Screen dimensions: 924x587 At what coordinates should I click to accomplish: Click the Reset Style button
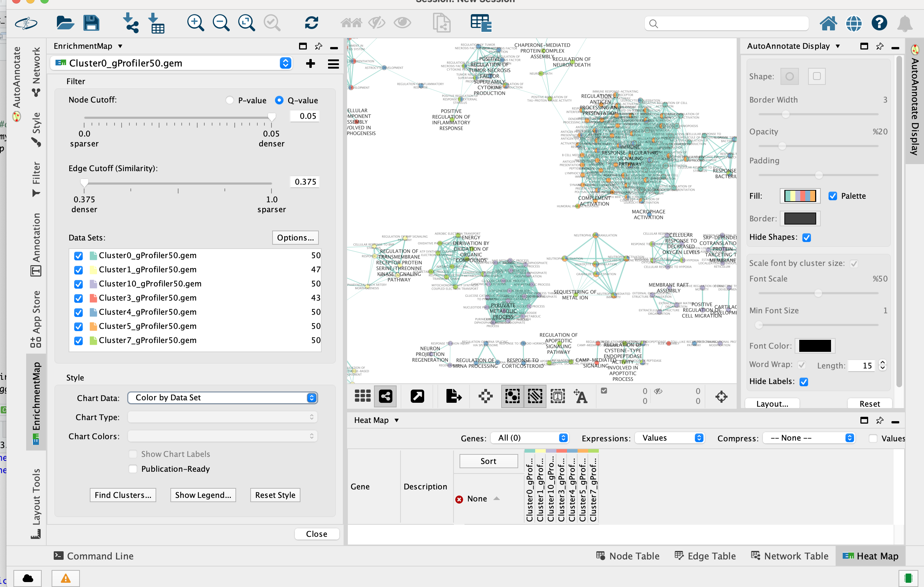tap(275, 495)
